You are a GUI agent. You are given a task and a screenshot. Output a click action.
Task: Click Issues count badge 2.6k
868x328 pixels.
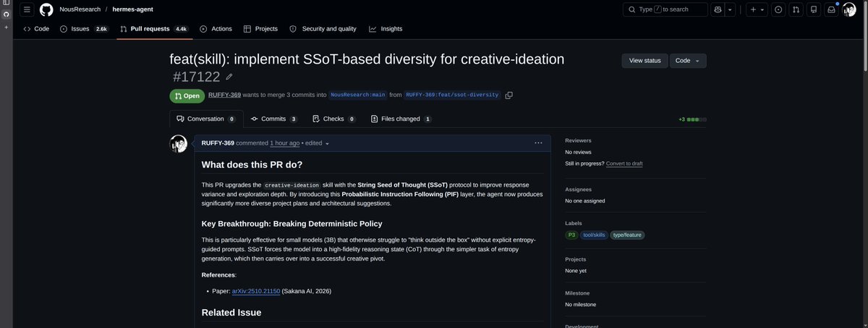101,29
